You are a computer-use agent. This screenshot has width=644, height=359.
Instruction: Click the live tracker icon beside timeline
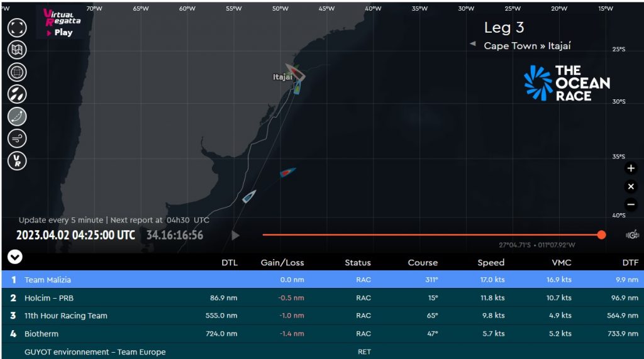tap(632, 235)
